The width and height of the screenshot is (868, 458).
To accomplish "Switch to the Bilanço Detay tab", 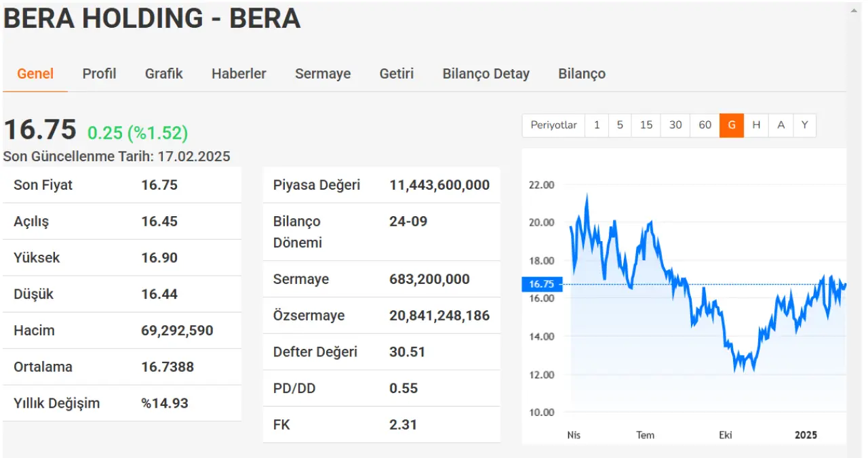I will (x=486, y=74).
